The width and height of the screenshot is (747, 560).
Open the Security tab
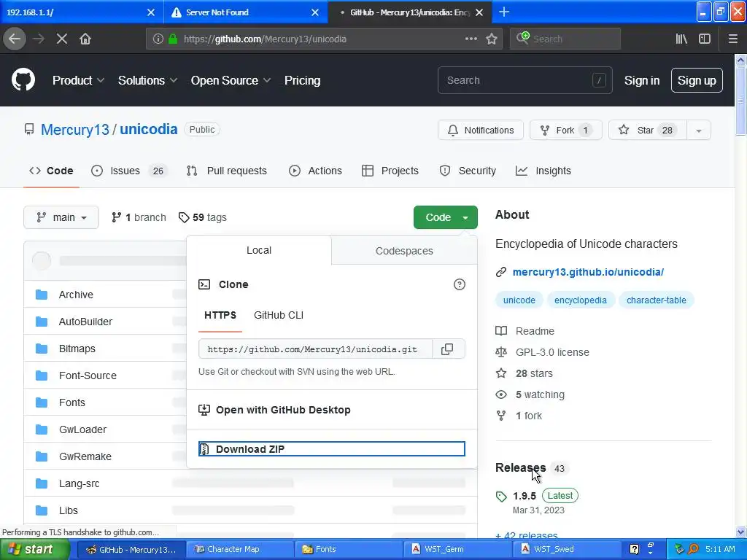[468, 171]
